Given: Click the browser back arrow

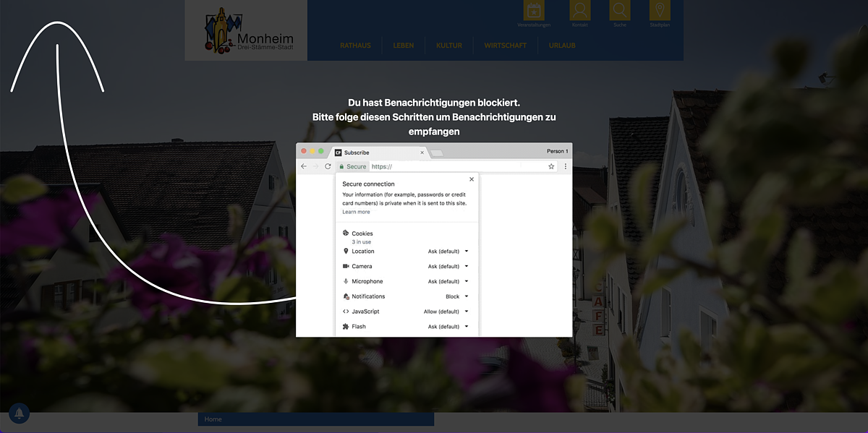Looking at the screenshot, I should point(304,166).
